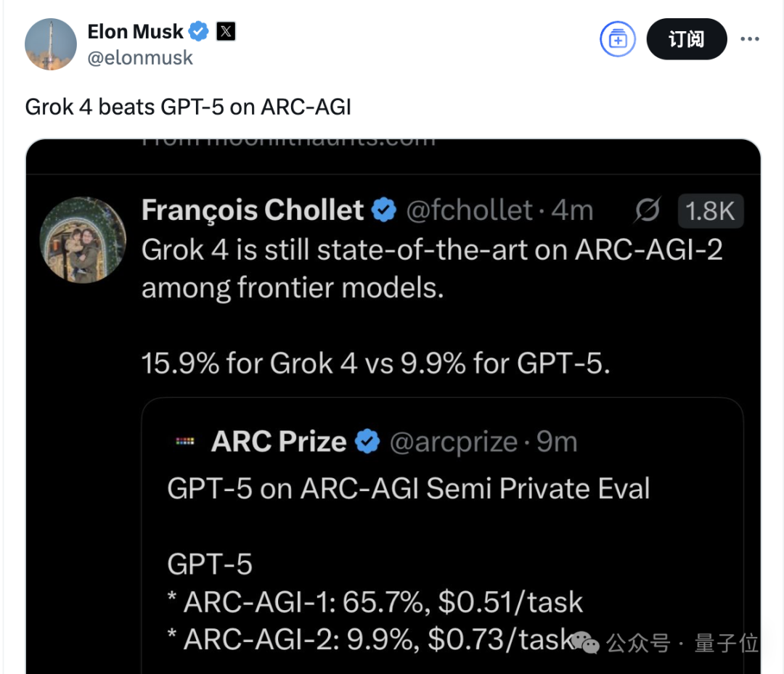Click the X affiliation badge beside Elon Musk
The width and height of the screenshot is (784, 674).
[226, 32]
